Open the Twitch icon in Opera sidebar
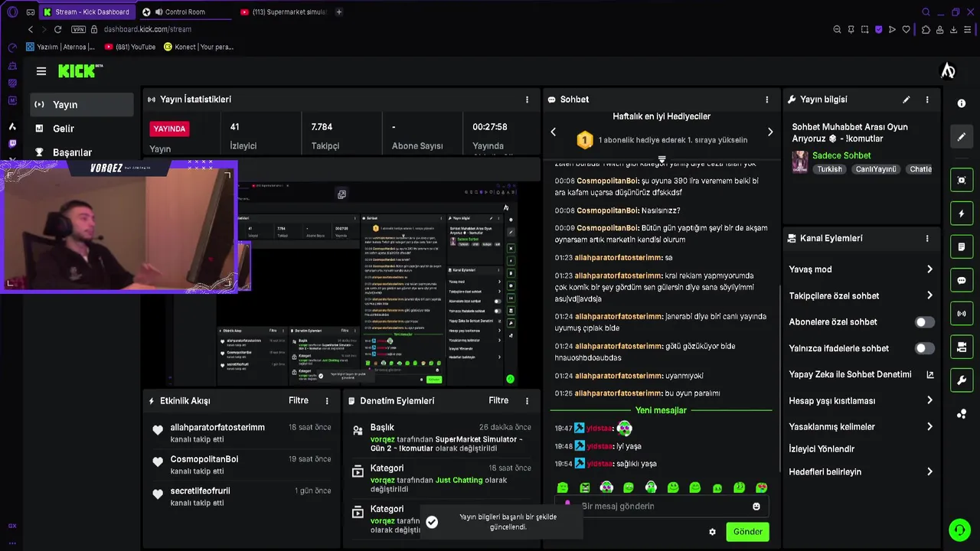This screenshot has width=980, height=551. tap(12, 143)
